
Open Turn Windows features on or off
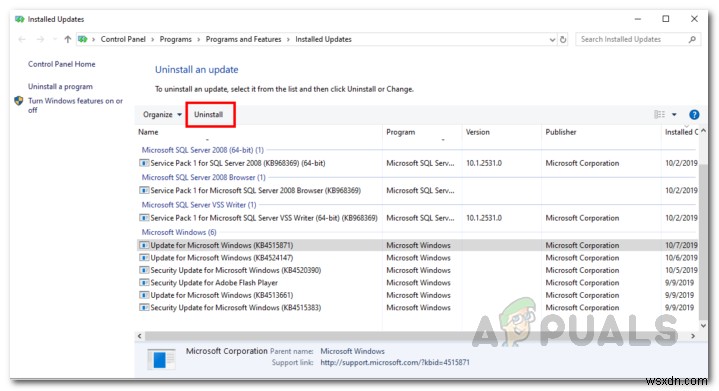[x=75, y=105]
